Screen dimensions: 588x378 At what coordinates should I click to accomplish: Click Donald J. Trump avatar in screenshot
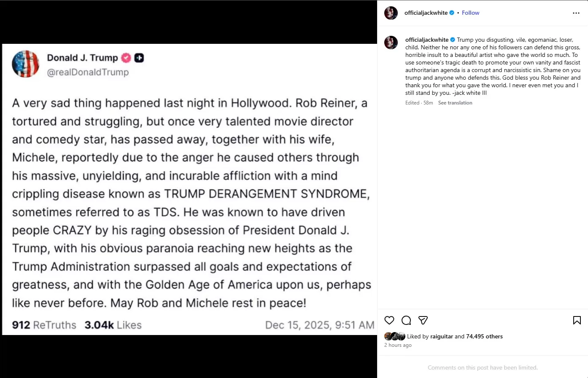[x=26, y=64]
